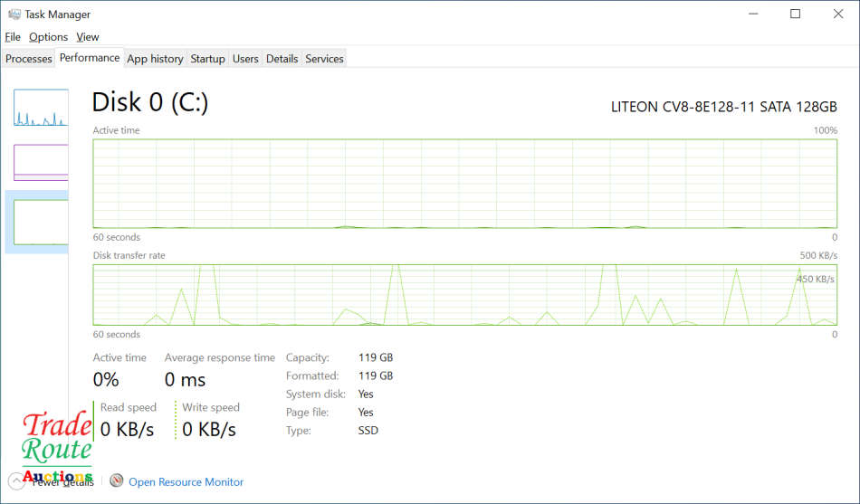Viewport: 860px width, 504px height.
Task: Click the Resource Monitor gauge icon
Action: [x=116, y=481]
